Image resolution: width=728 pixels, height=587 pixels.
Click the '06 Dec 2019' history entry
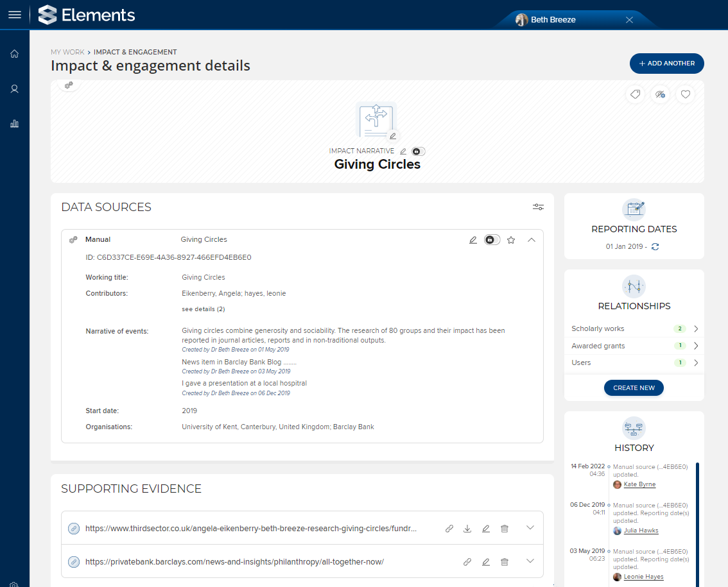(587, 504)
